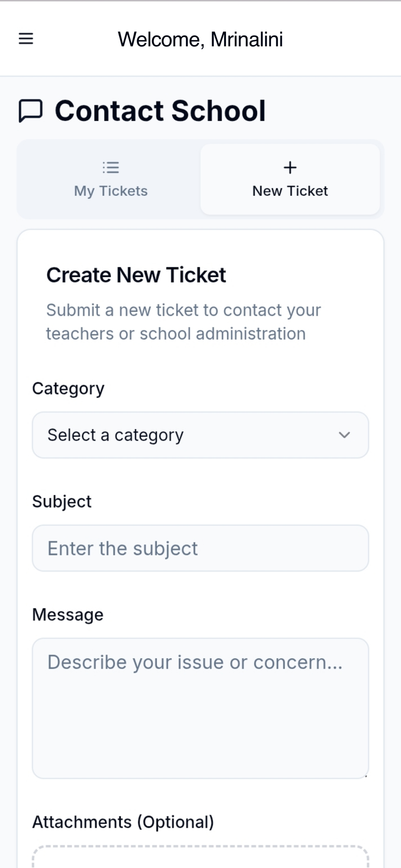Click the plus icon above New Ticket
This screenshot has width=401, height=868.
[x=290, y=168]
